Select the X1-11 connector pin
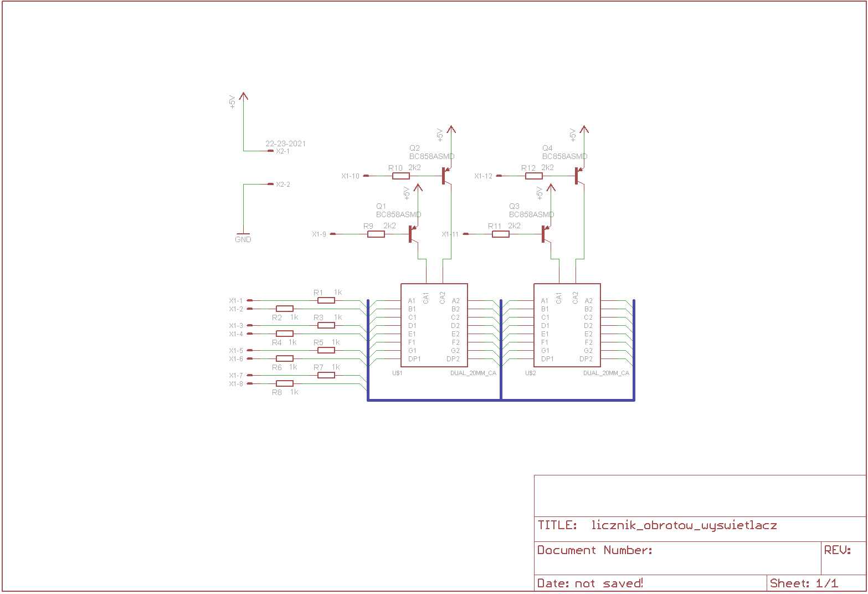 click(466, 234)
